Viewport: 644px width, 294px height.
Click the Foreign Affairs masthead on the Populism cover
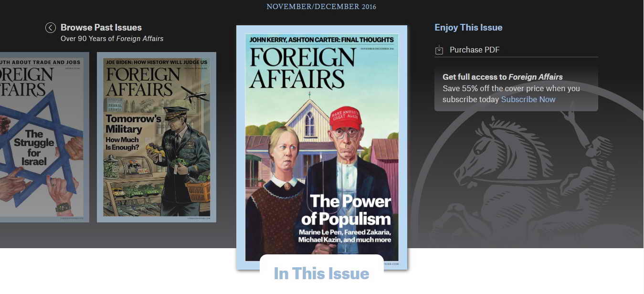[303, 68]
